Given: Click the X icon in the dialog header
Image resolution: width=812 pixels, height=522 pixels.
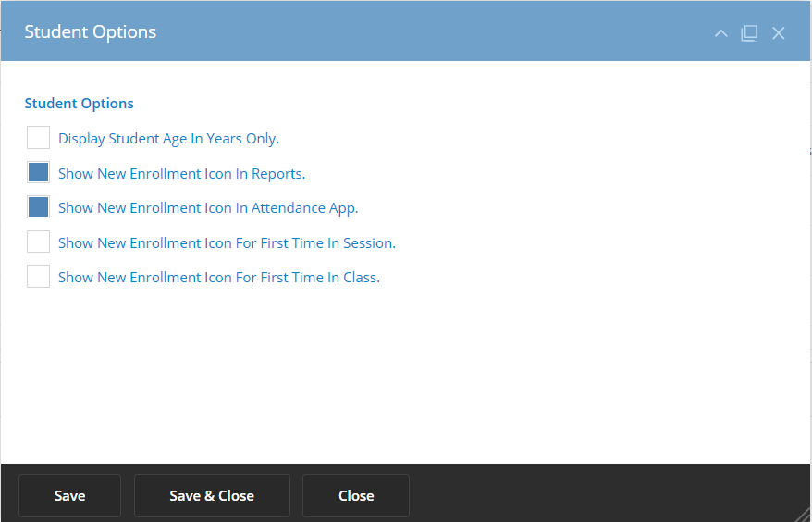Looking at the screenshot, I should (779, 33).
